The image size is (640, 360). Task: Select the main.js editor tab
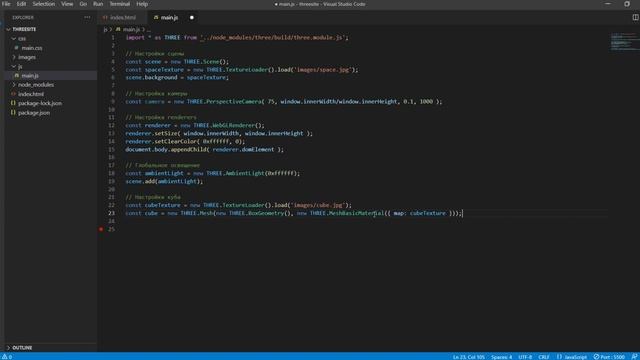coord(169,18)
